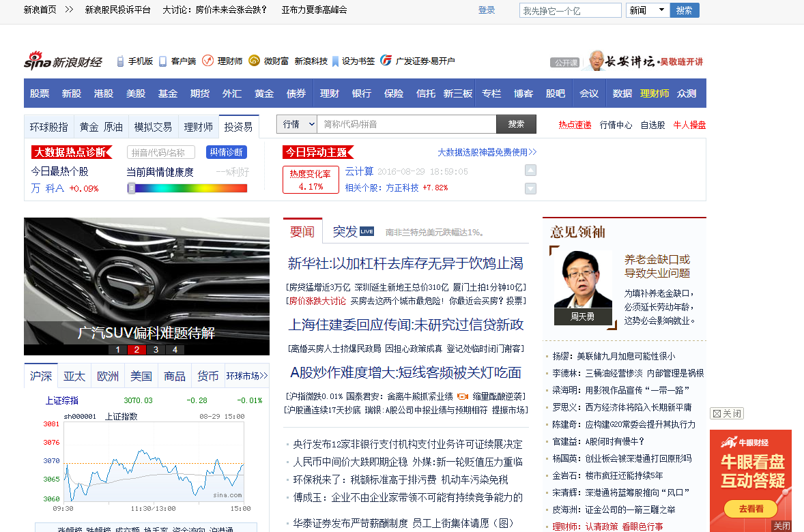This screenshot has height=532, width=804.
Task: Select carousel slide indicator 3
Action: [156, 349]
